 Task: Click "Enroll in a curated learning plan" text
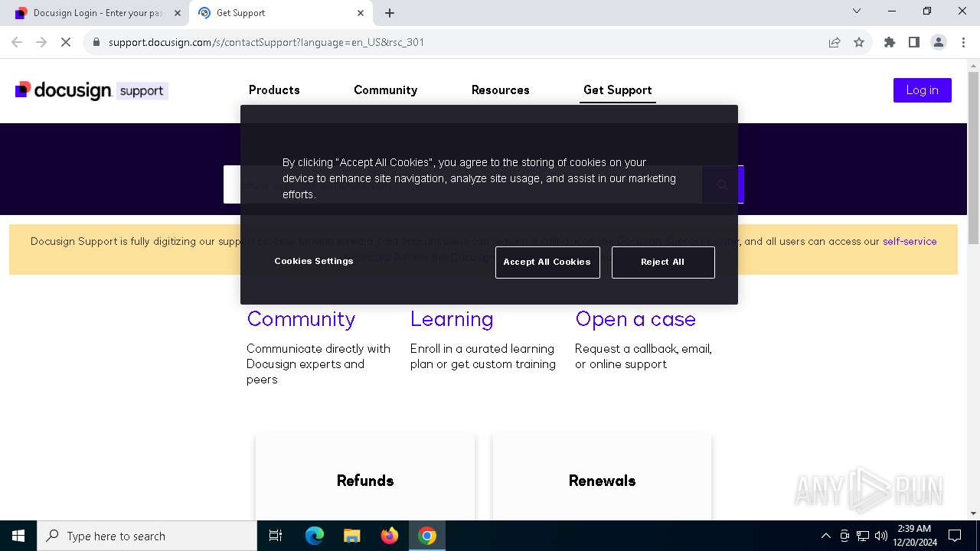pyautogui.click(x=482, y=357)
